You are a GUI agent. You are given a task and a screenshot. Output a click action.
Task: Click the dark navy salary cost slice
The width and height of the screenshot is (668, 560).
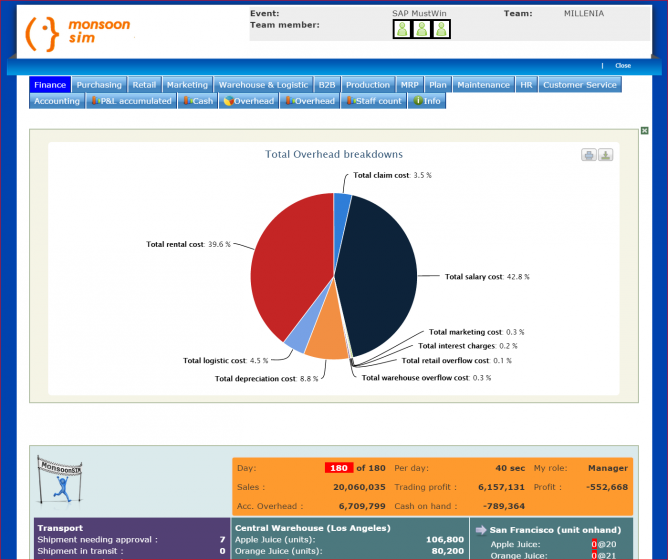point(379,273)
